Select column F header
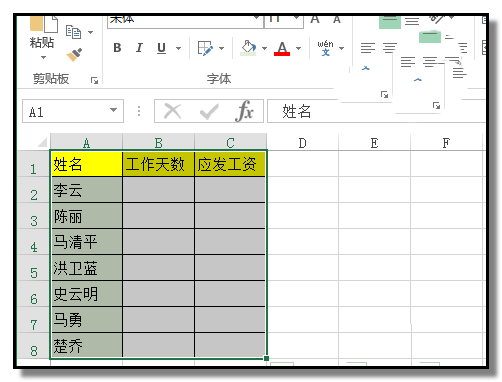Viewport: 502px width, 382px height. click(x=446, y=143)
